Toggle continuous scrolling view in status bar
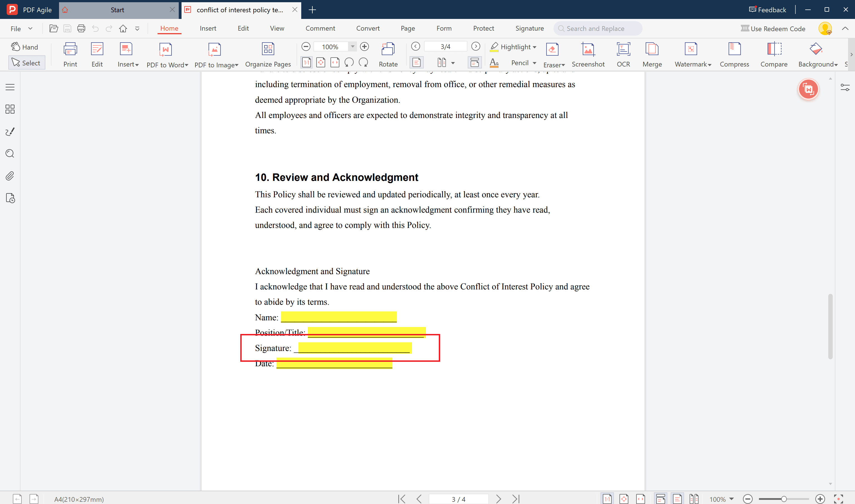 (660, 499)
